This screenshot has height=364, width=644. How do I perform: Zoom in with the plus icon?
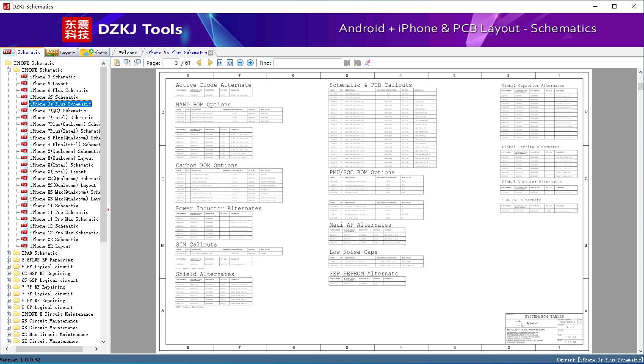click(250, 63)
